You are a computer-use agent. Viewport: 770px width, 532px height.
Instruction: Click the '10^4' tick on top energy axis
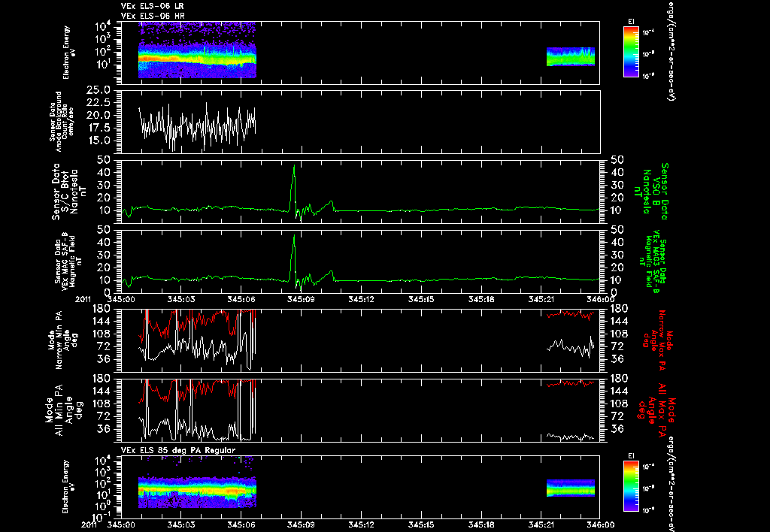pos(102,26)
